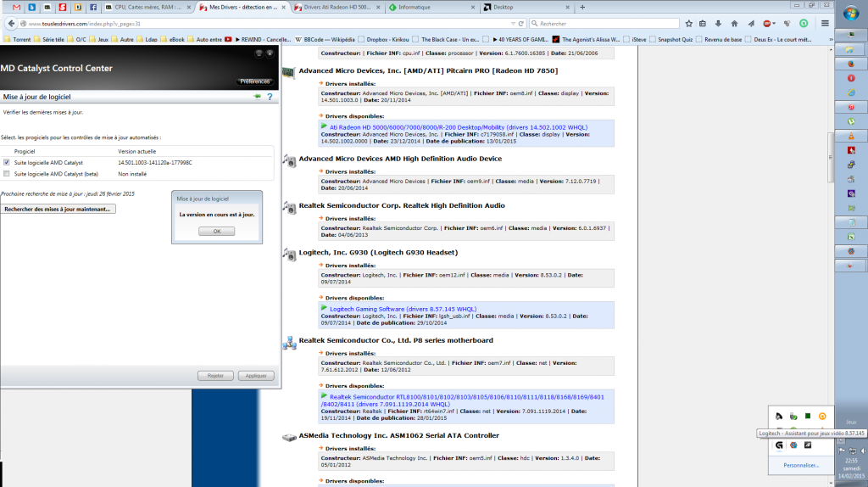868x487 pixels.
Task: Click Rechercher des mises à jour maintenant
Action: pos(58,209)
